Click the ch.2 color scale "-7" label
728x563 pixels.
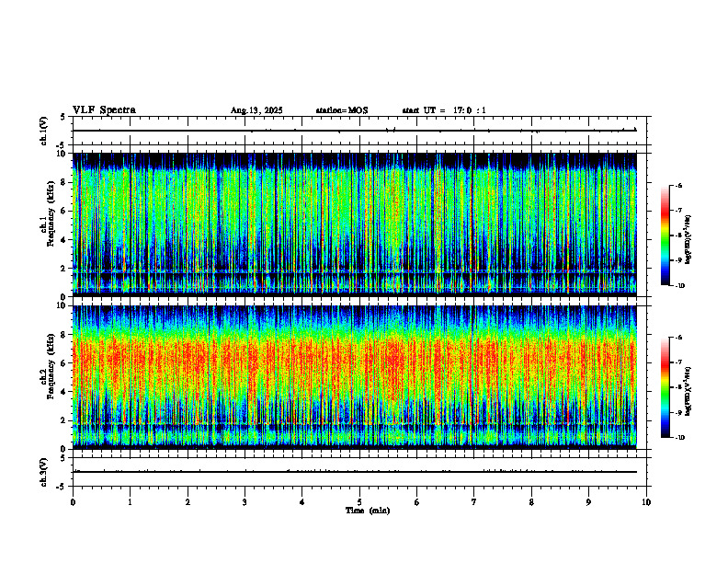pyautogui.click(x=678, y=362)
